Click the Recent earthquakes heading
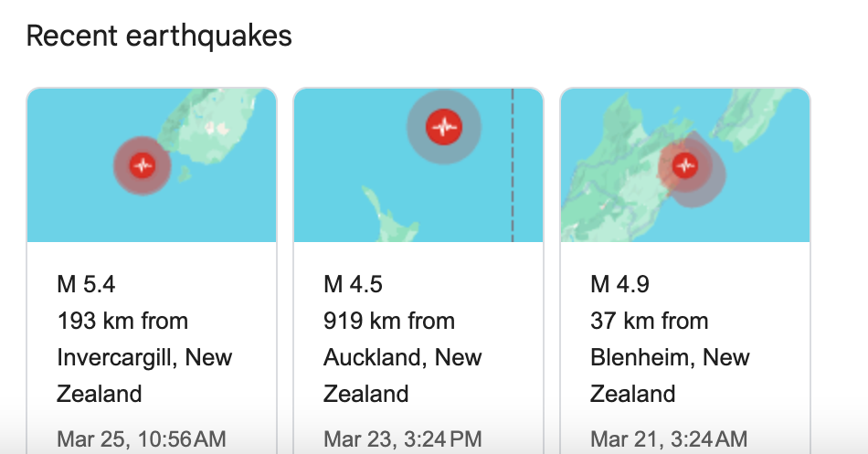Viewport: 868px width, 454px height. pos(159,37)
